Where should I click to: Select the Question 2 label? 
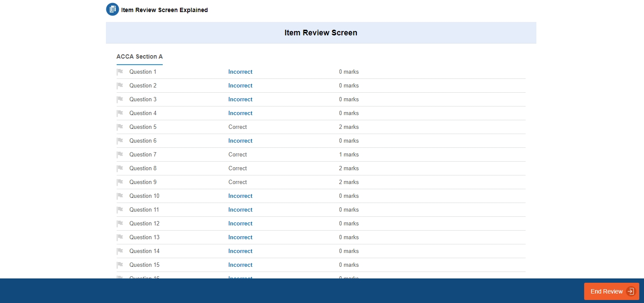coord(143,86)
